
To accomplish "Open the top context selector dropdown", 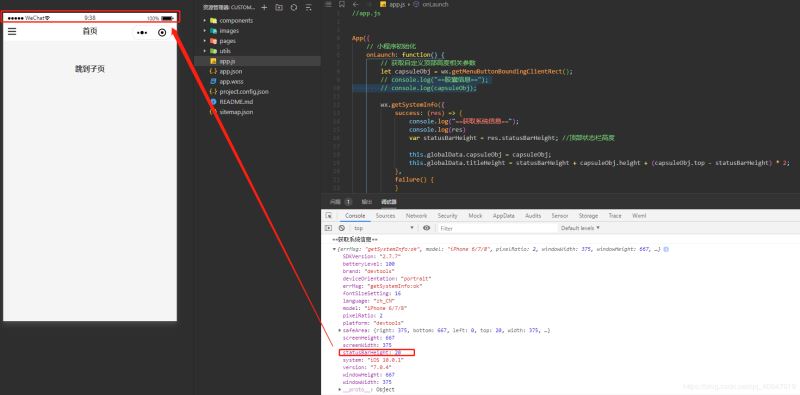I will click(384, 228).
